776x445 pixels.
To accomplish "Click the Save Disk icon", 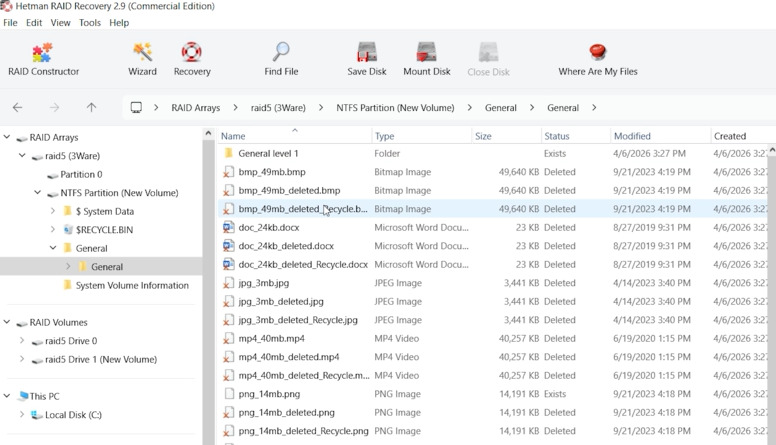I will coord(367,52).
